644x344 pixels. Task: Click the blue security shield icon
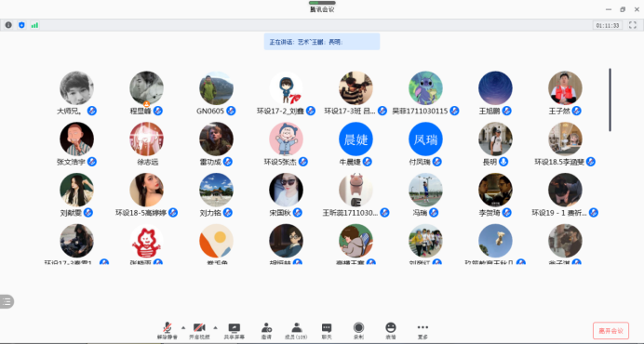21,25
